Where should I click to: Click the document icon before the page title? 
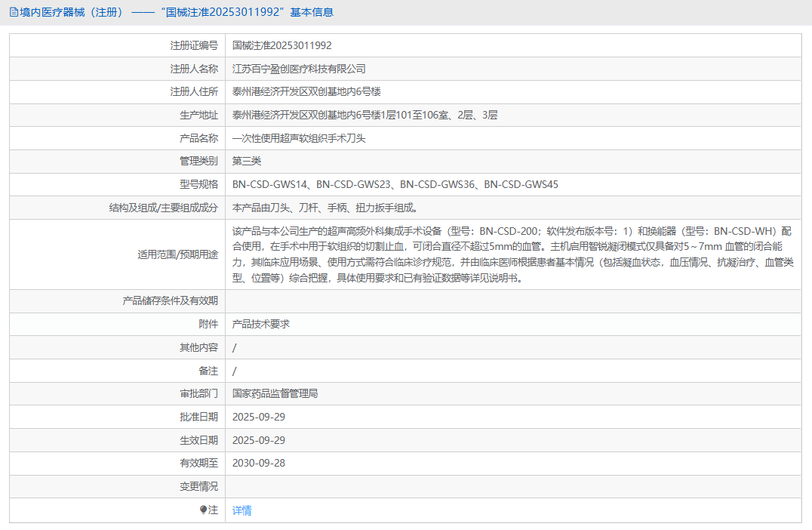pos(14,12)
